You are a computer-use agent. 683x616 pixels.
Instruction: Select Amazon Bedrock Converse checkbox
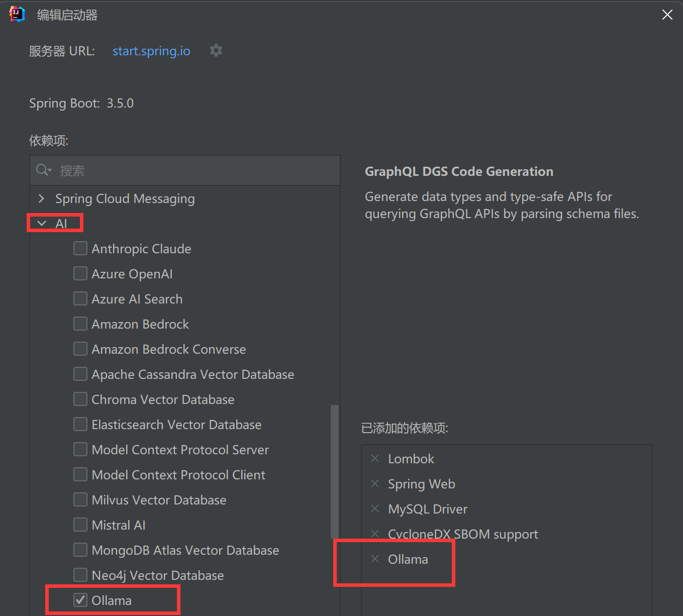pos(80,349)
